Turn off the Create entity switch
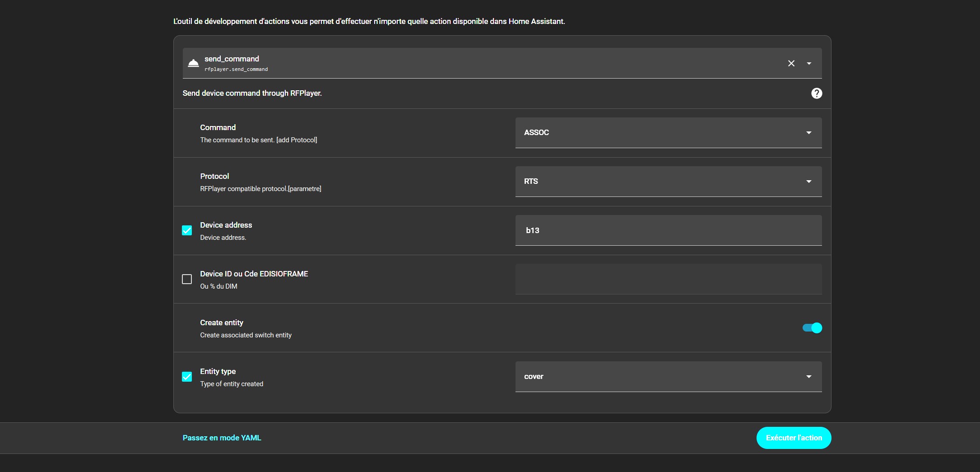Image resolution: width=980 pixels, height=472 pixels. tap(812, 328)
